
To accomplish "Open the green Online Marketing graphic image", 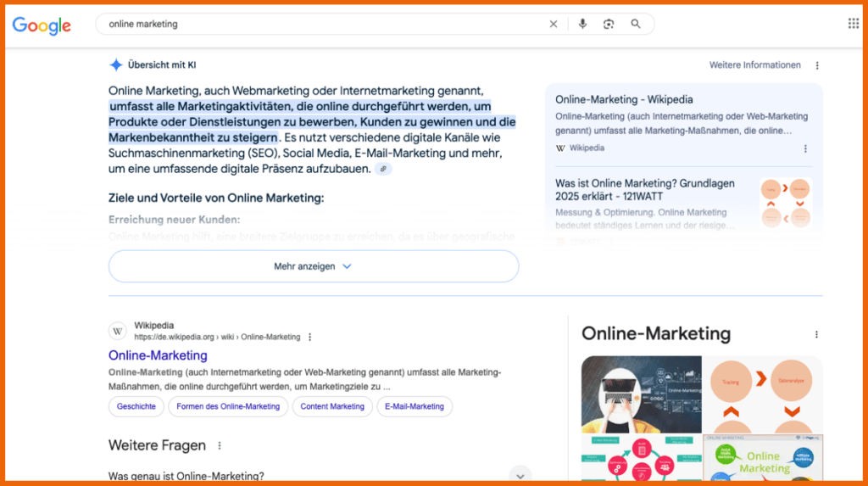I will [x=763, y=458].
